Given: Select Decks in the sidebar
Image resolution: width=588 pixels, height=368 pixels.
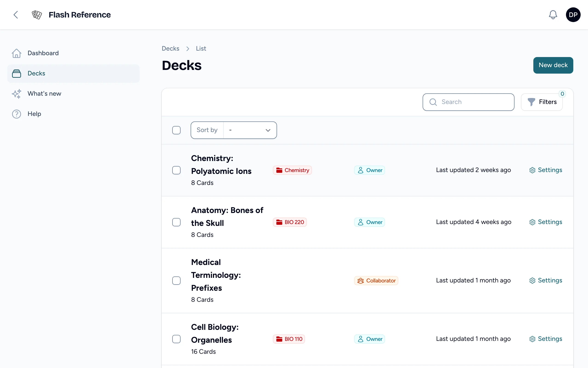Looking at the screenshot, I should (73, 73).
